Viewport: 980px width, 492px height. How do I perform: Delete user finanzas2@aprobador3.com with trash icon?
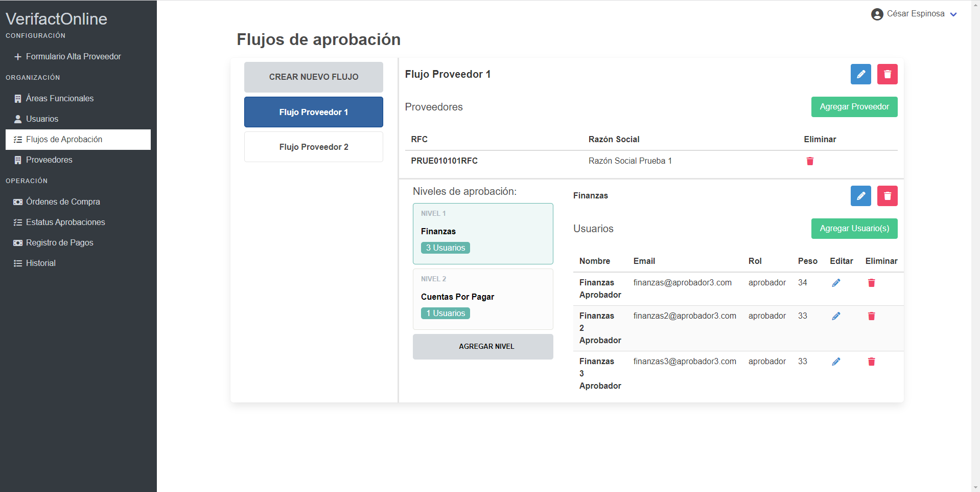pyautogui.click(x=871, y=316)
